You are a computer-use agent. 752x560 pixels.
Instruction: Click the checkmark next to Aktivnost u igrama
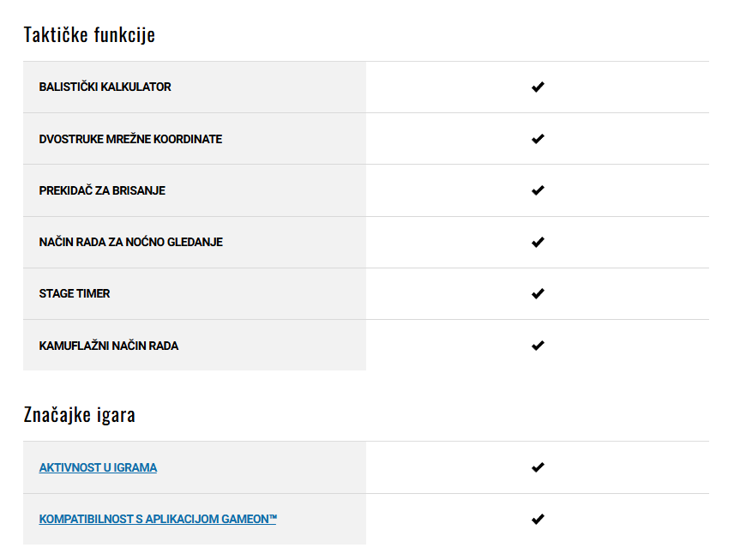click(x=538, y=467)
